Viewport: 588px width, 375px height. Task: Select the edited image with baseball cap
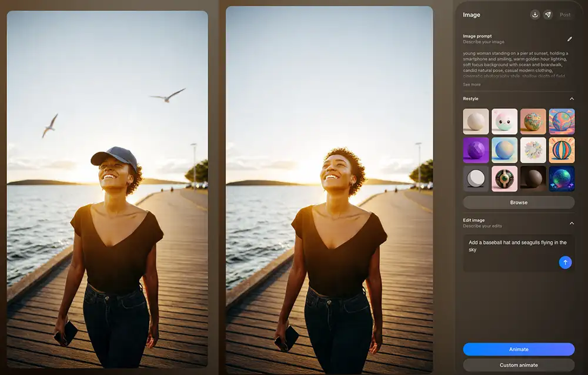pyautogui.click(x=107, y=188)
